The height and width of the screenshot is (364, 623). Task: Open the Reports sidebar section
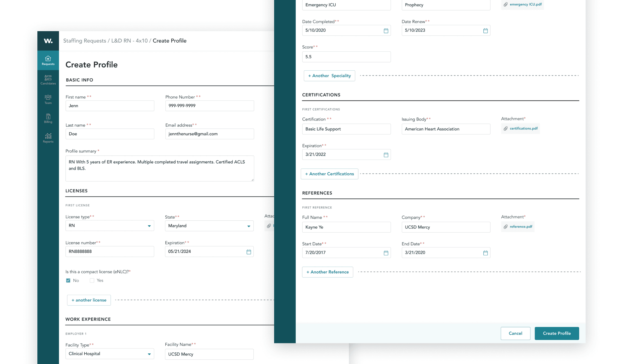pyautogui.click(x=48, y=138)
